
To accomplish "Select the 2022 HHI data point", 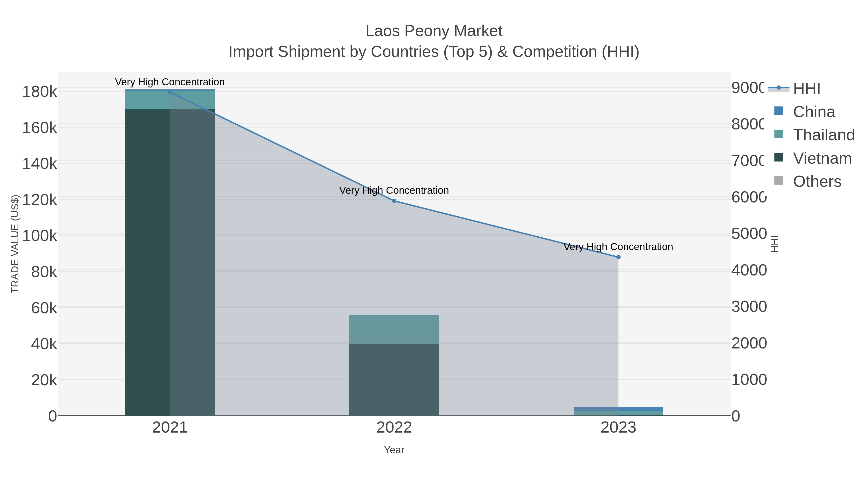I will point(394,201).
